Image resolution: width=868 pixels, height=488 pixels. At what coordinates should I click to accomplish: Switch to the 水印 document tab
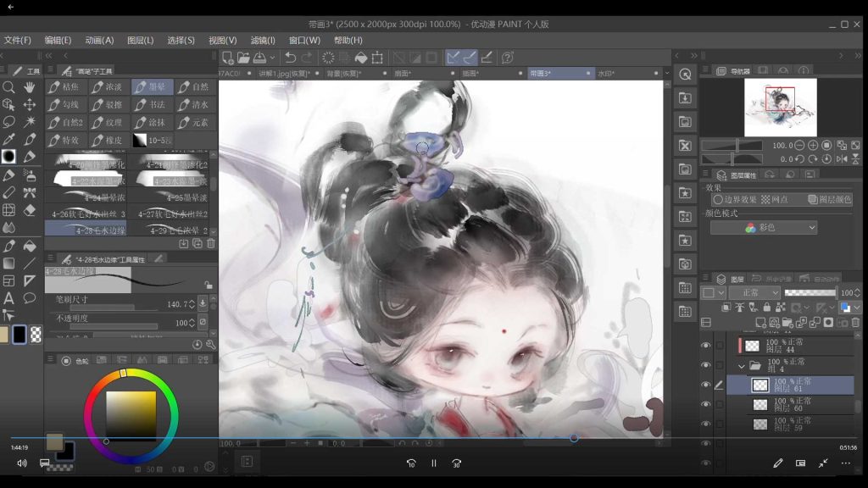tap(629, 73)
